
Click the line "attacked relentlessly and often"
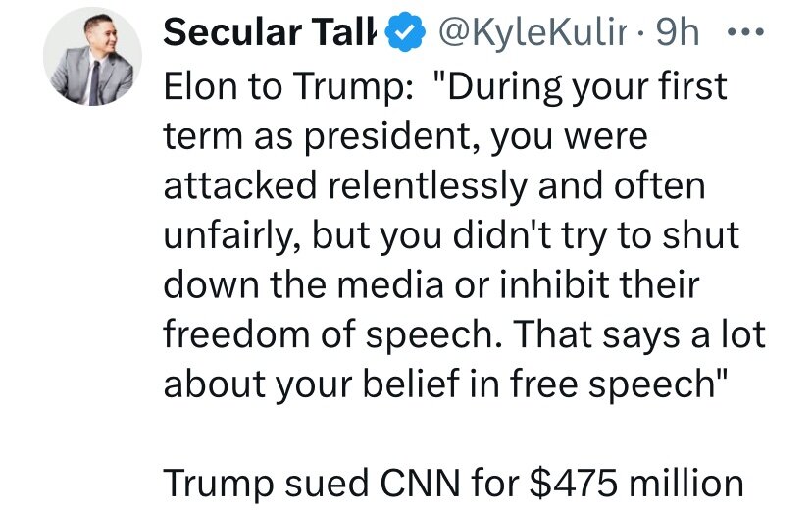[x=432, y=184]
